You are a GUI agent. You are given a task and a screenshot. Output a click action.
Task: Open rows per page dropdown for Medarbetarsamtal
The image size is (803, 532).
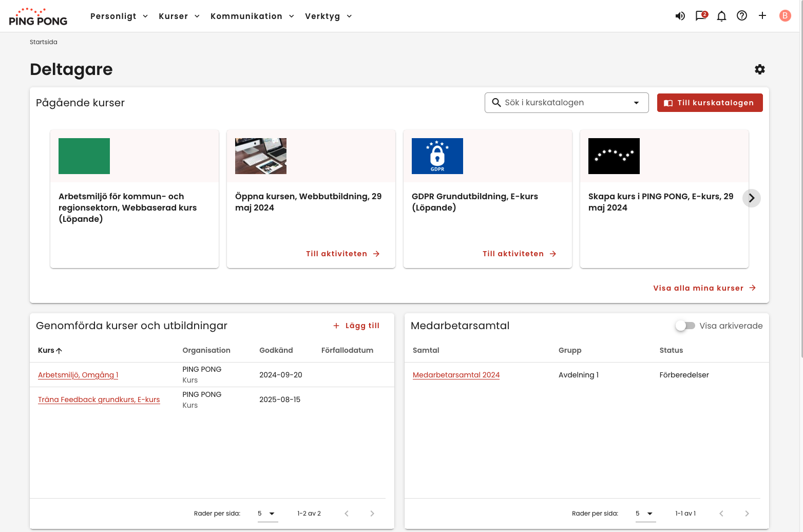[645, 514]
